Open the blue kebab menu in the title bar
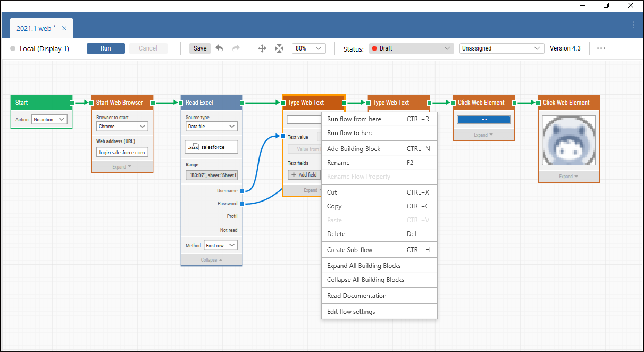 pyautogui.click(x=633, y=25)
